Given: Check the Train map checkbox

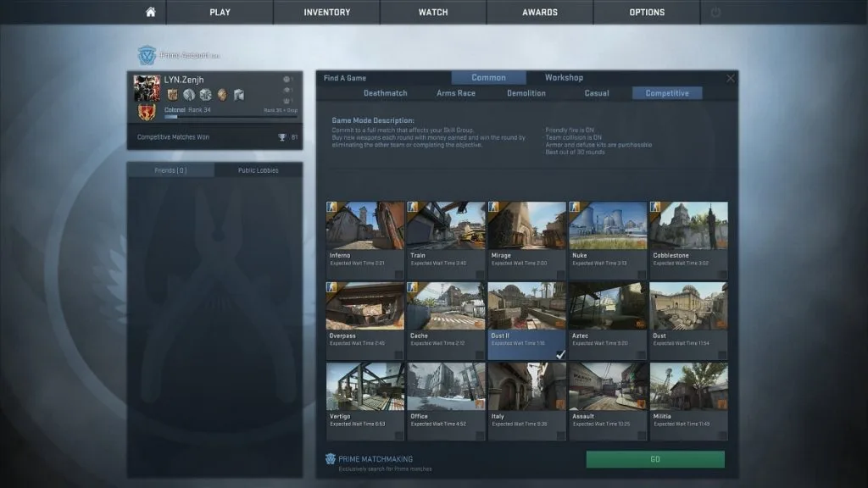Looking at the screenshot, I should (480, 274).
